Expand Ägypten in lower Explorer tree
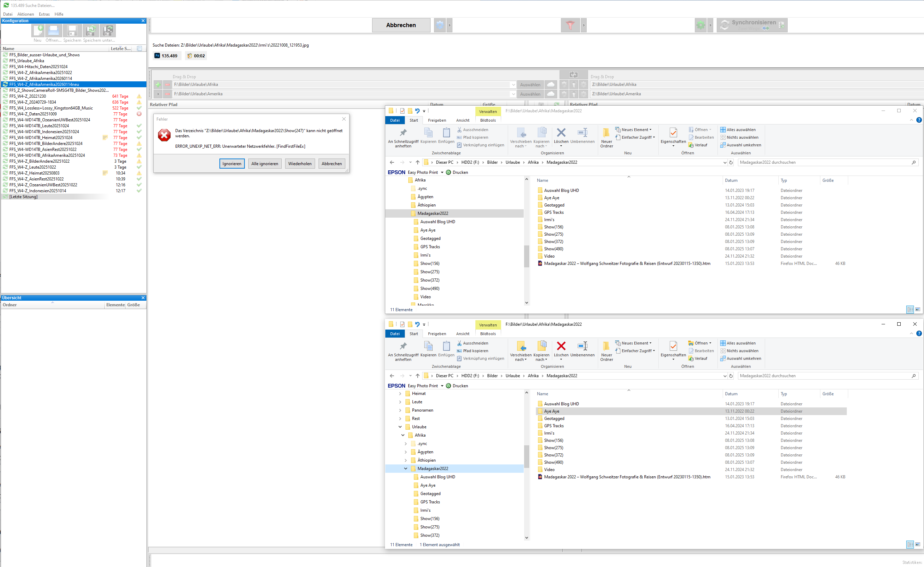Image resolution: width=924 pixels, height=567 pixels. pos(405,452)
